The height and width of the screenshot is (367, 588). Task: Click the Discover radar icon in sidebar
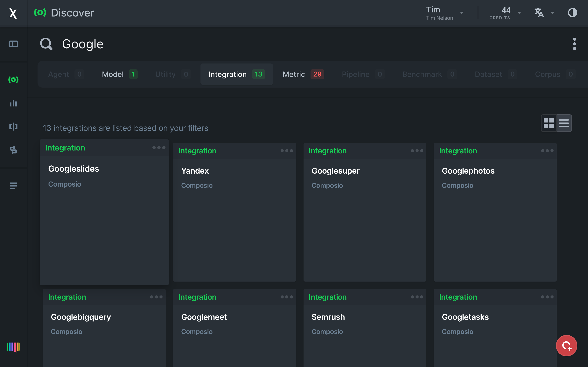tap(13, 79)
